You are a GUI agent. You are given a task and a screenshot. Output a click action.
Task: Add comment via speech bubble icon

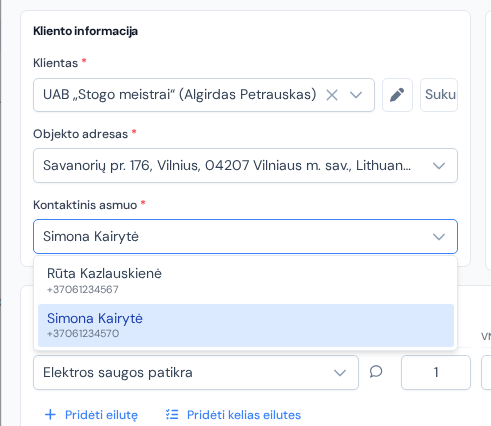click(376, 372)
